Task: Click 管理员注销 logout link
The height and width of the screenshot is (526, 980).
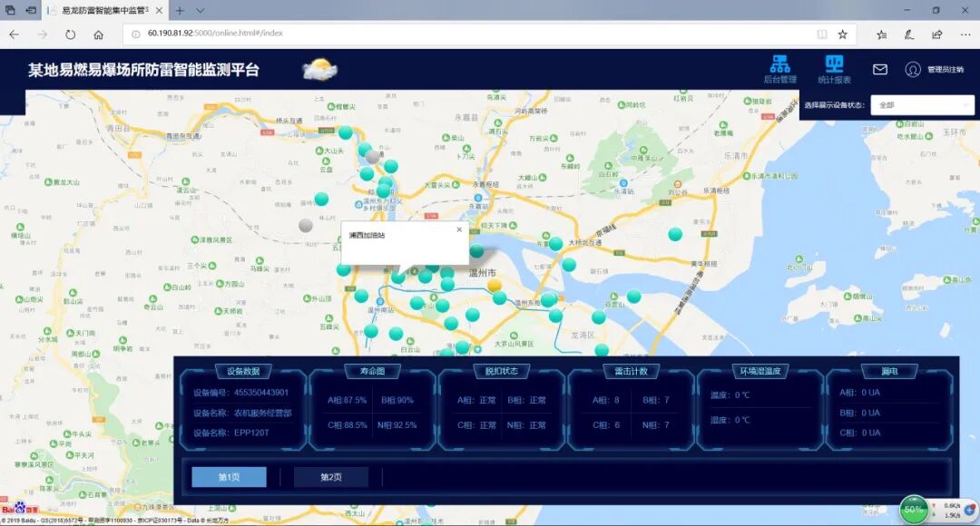Action: coord(946,70)
